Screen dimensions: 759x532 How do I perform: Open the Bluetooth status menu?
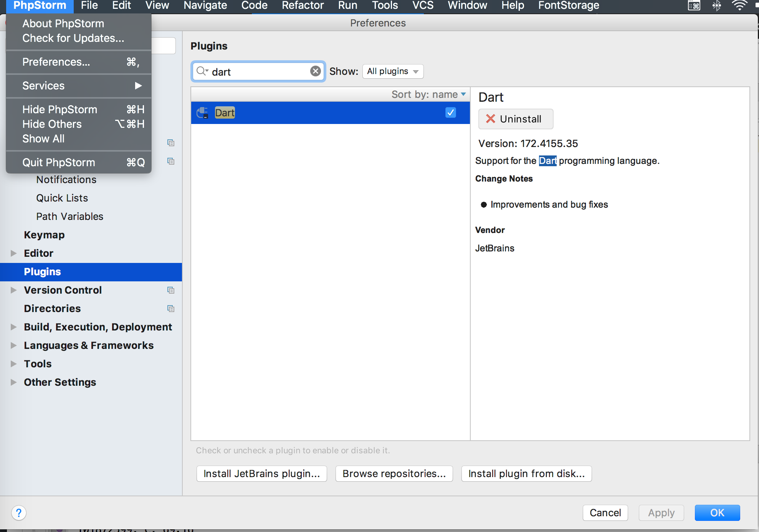click(x=716, y=5)
